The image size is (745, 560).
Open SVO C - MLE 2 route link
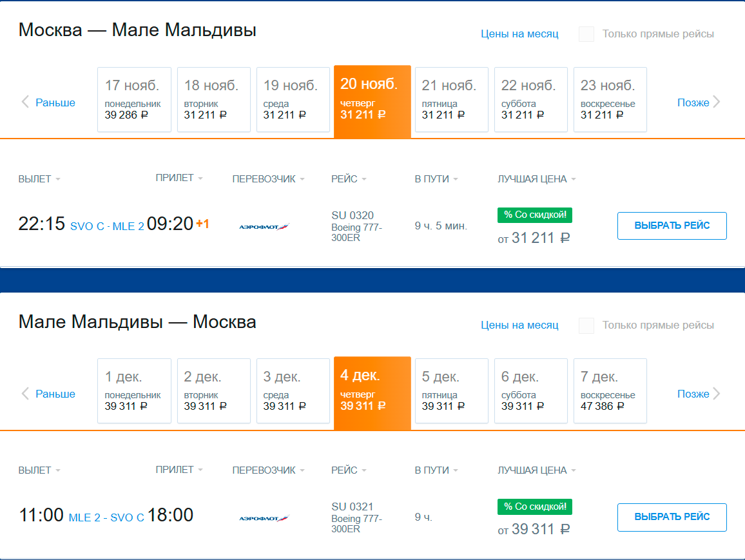point(107,226)
